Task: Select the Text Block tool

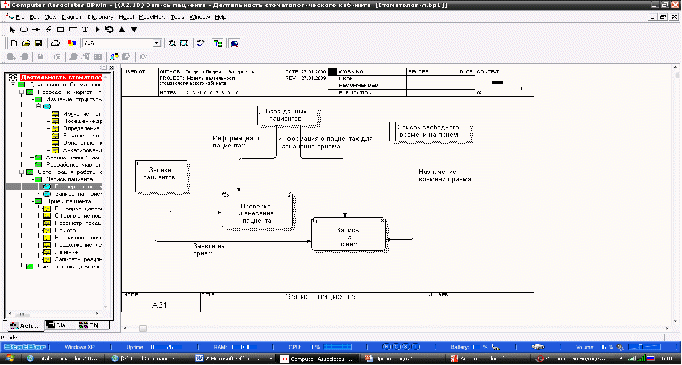Action: [85, 30]
